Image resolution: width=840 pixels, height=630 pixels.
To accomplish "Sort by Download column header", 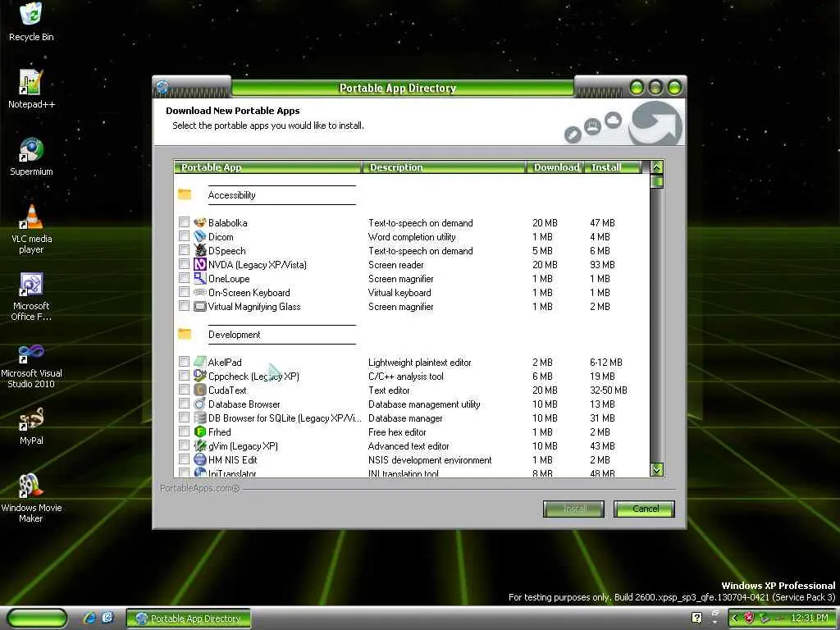I will click(555, 167).
